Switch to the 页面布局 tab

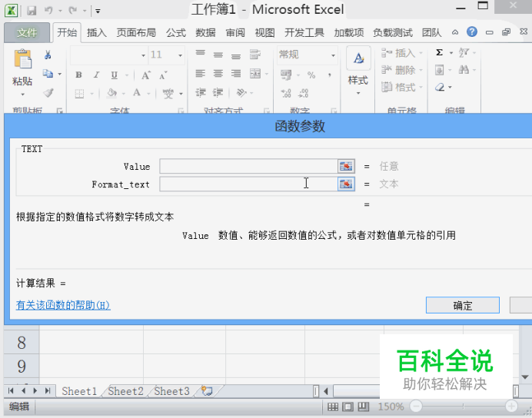136,32
